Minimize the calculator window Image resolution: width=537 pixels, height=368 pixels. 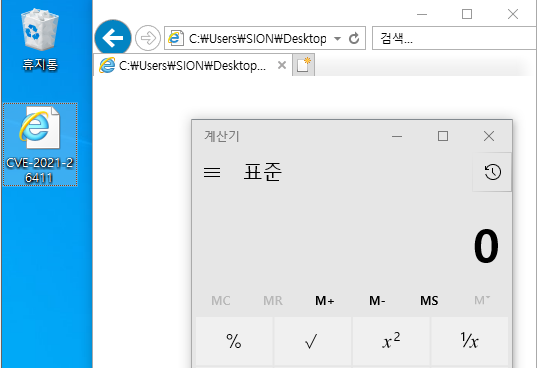click(397, 136)
